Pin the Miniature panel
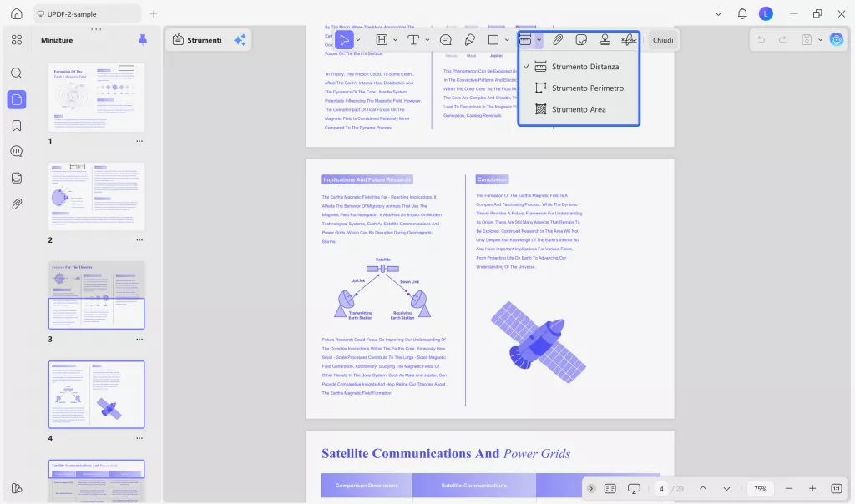The image size is (855, 504). 142,40
